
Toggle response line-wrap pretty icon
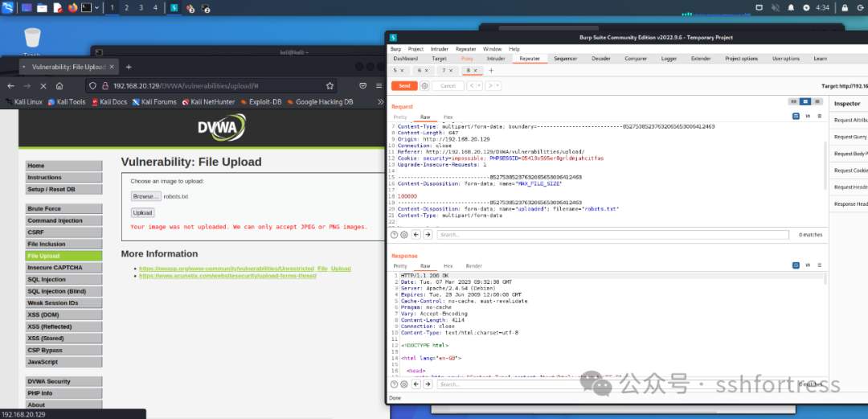796,265
